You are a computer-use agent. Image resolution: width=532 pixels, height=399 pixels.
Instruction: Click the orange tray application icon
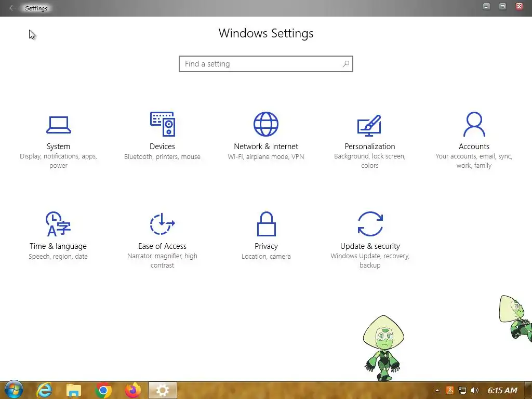[450, 391]
